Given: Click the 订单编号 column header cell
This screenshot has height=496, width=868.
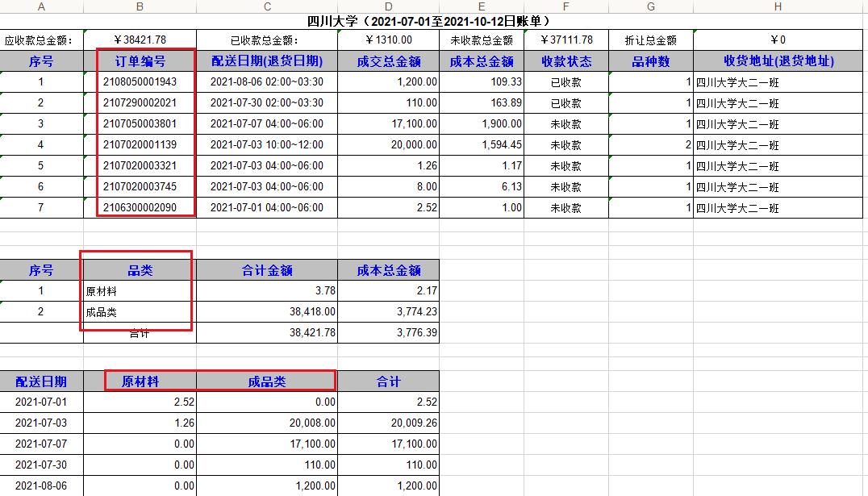Looking at the screenshot, I should (139, 60).
